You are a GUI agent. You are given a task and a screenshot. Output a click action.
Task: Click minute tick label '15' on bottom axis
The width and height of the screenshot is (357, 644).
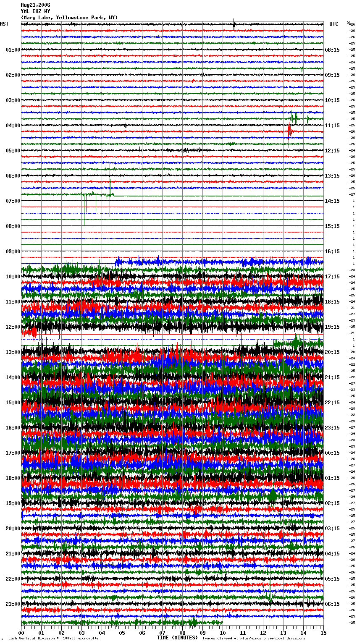323,633
